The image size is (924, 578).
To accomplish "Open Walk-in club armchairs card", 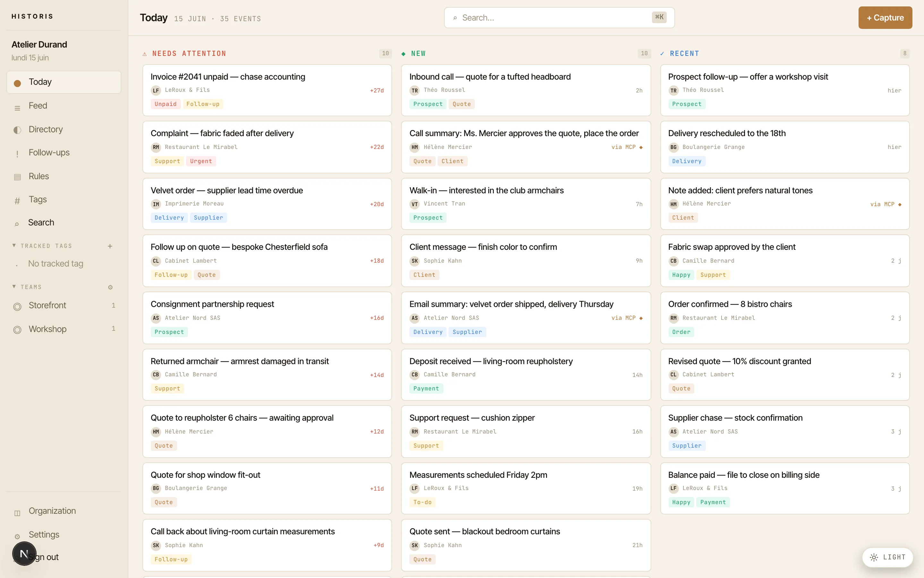I will click(x=526, y=204).
